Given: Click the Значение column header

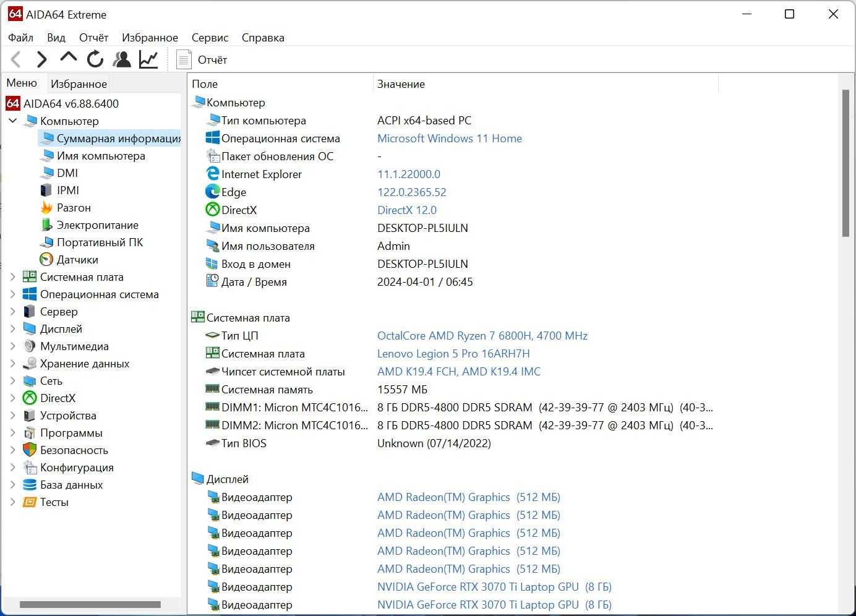Looking at the screenshot, I should [546, 83].
